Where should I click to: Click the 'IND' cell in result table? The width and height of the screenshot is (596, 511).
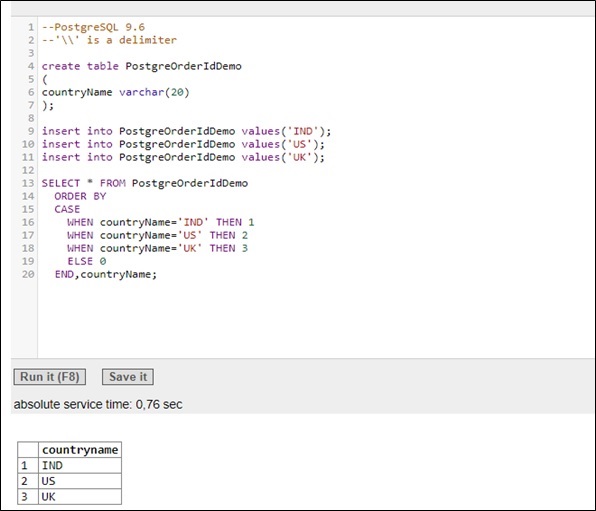(x=80, y=465)
